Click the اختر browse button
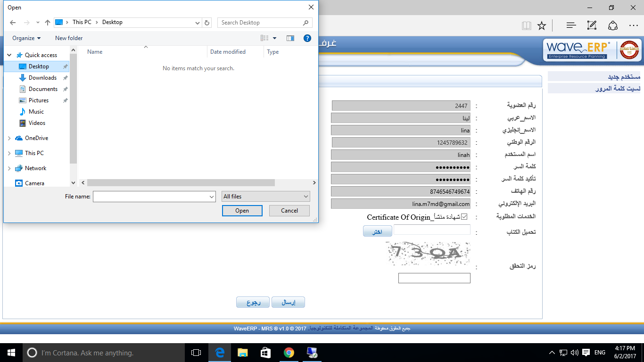 [377, 231]
